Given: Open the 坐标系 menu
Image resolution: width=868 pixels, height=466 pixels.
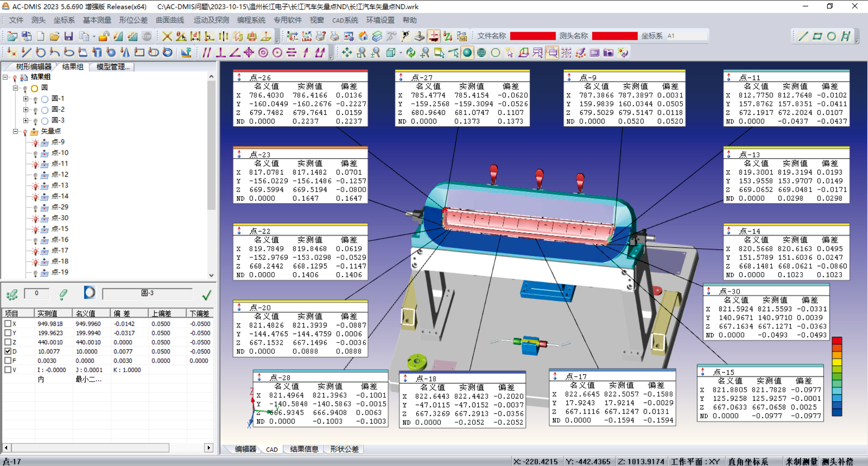Looking at the screenshot, I should (x=64, y=20).
